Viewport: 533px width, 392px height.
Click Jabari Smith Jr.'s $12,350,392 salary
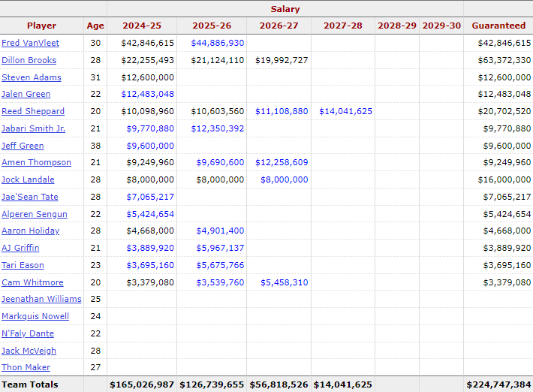218,128
